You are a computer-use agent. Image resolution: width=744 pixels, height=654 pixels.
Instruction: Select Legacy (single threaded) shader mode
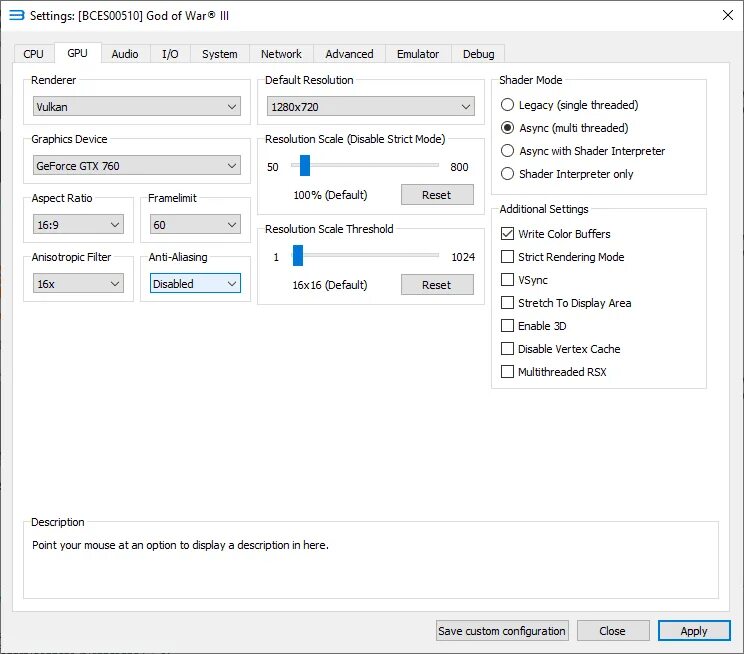(569, 105)
